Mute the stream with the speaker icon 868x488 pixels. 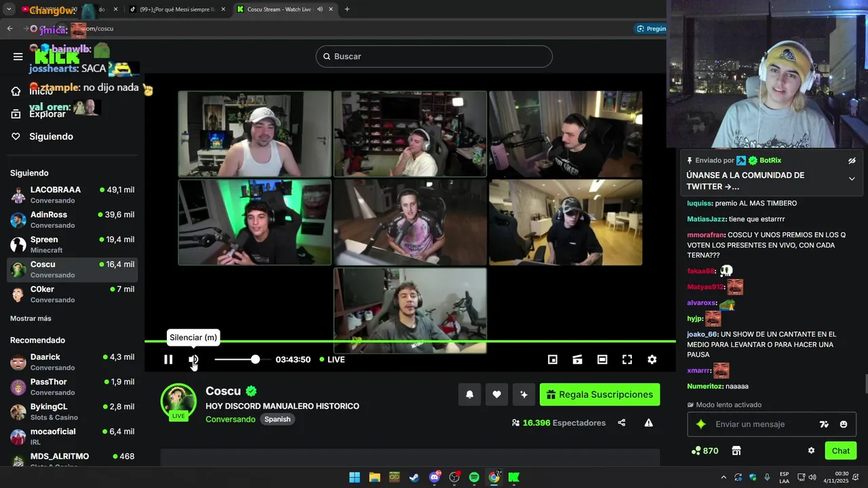193,360
